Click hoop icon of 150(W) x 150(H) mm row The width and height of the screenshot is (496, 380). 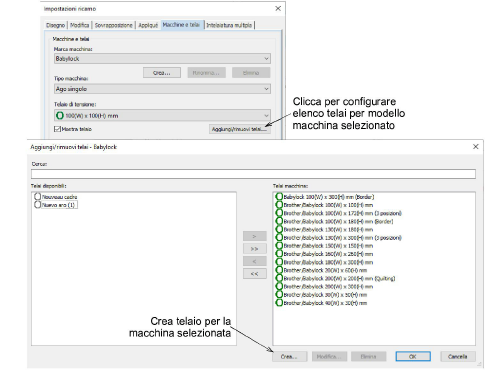pyautogui.click(x=279, y=246)
